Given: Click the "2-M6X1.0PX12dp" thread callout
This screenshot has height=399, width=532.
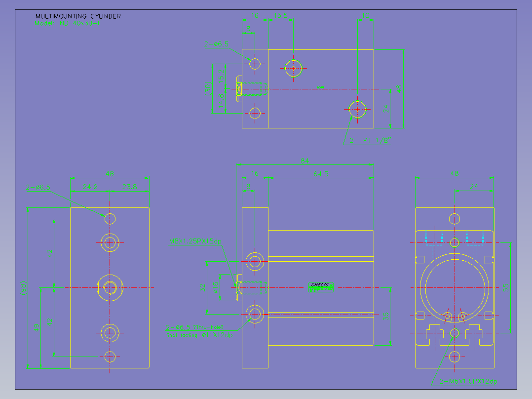Looking at the screenshot, I should coord(468,381).
